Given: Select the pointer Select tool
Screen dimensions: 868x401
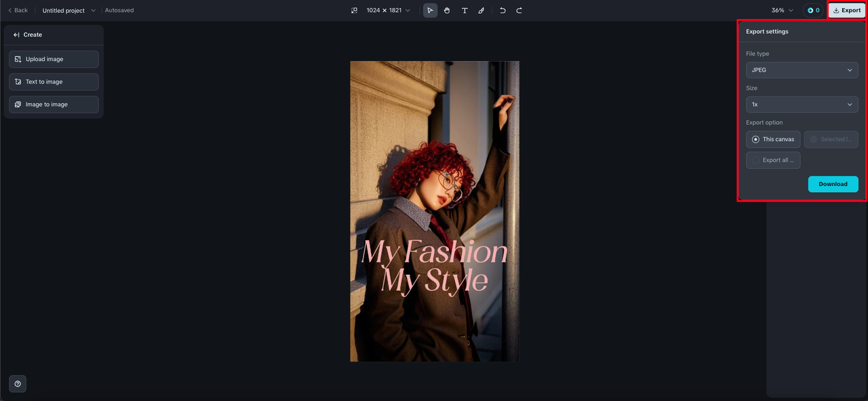Looking at the screenshot, I should 431,10.
